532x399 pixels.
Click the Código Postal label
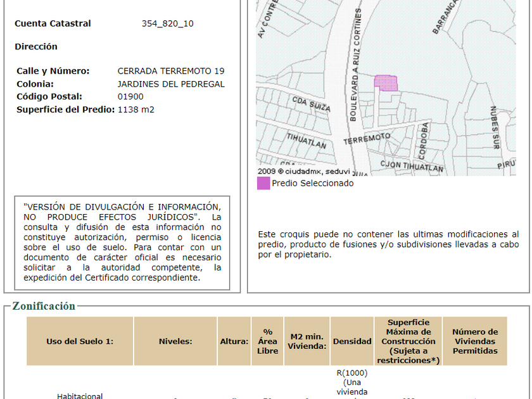click(x=49, y=97)
